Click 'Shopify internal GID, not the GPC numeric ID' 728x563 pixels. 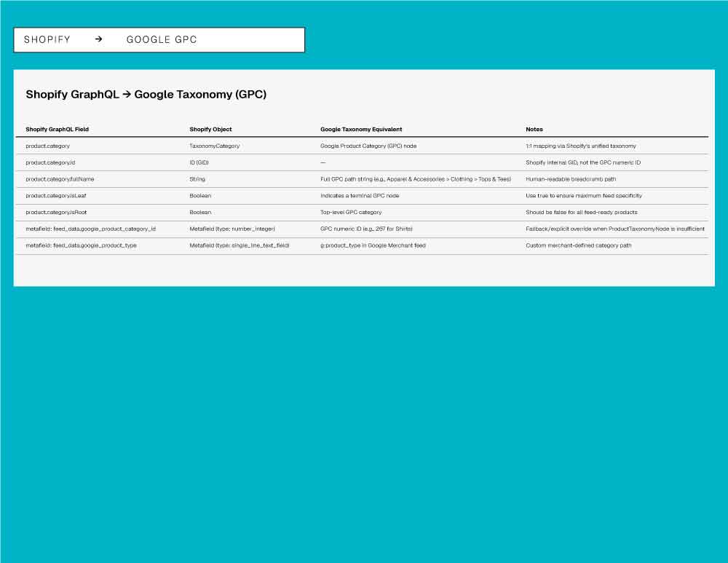click(x=582, y=162)
